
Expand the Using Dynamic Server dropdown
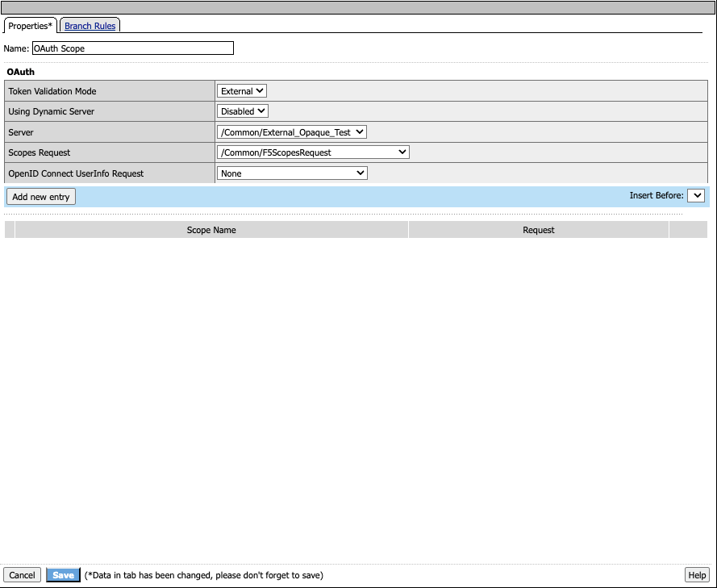(x=243, y=111)
